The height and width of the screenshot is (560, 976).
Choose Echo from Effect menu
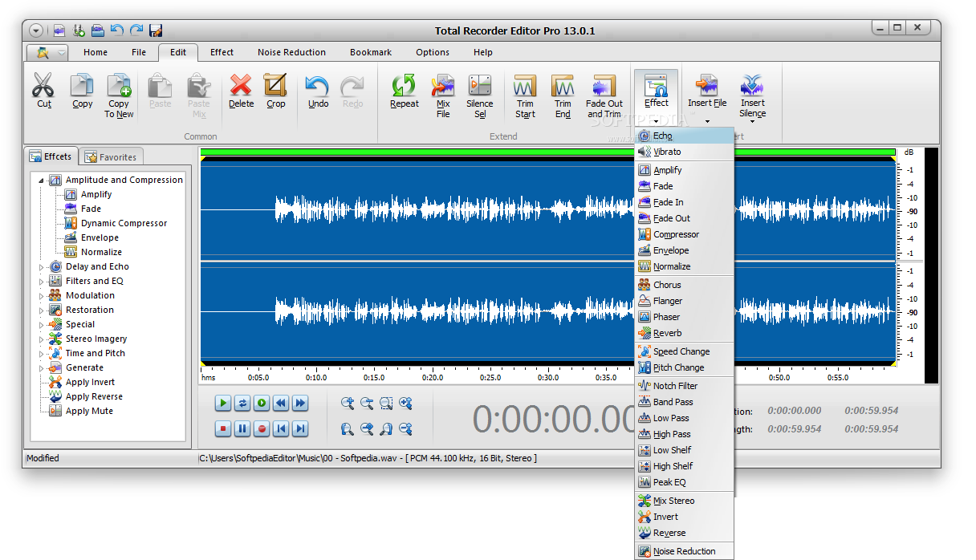click(x=684, y=136)
